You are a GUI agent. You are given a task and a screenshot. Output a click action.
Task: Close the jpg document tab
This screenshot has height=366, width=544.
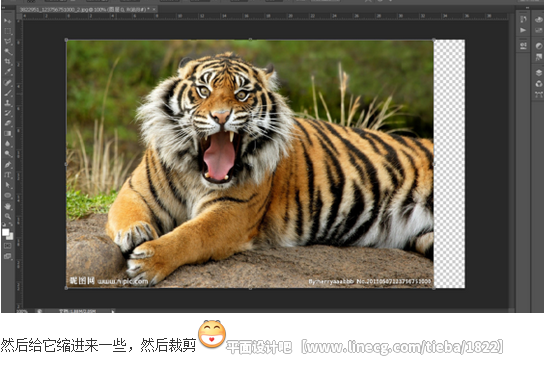click(x=154, y=9)
